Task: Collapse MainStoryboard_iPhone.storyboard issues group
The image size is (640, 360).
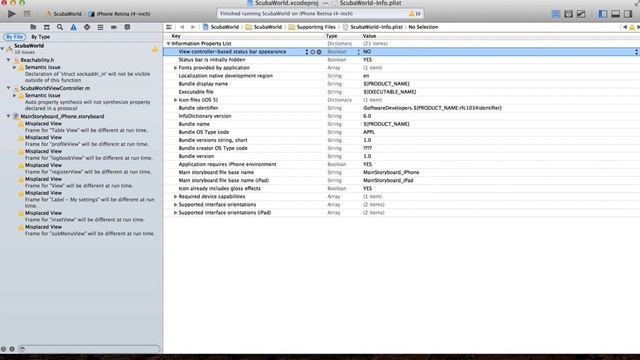Action: click(9, 116)
